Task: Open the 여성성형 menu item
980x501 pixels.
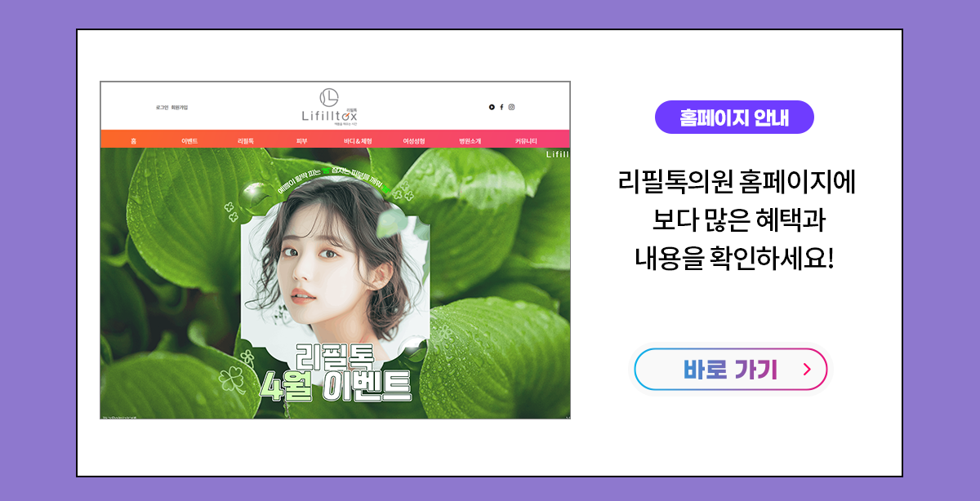Action: coord(414,141)
